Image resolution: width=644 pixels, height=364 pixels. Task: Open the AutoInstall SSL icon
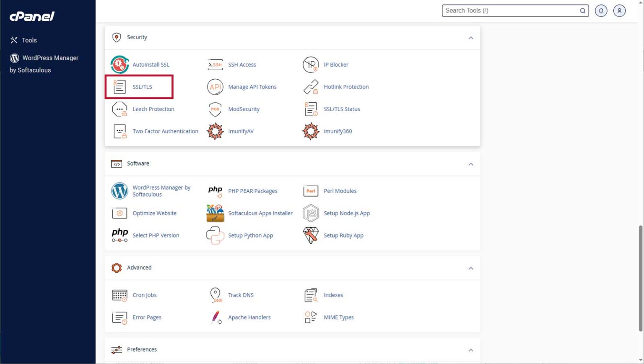coord(119,65)
